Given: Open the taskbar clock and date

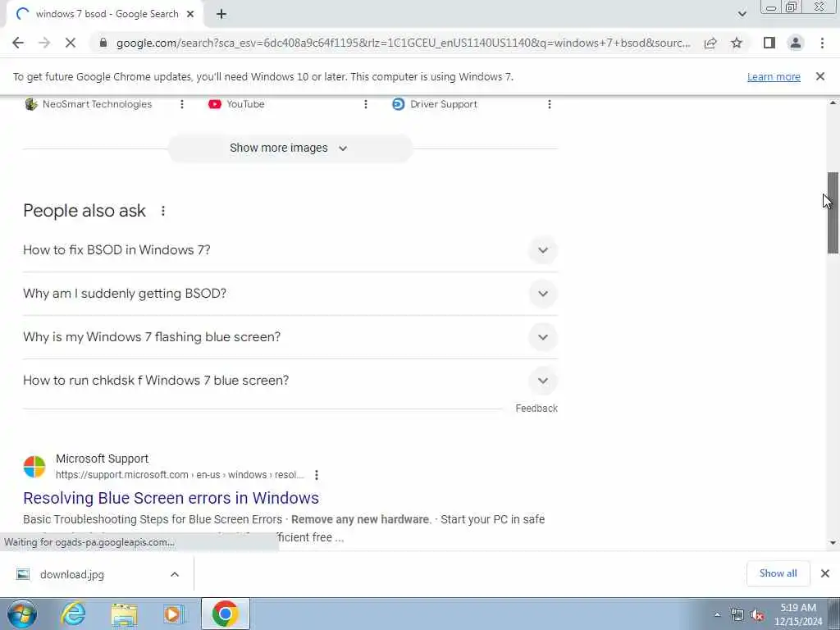Looking at the screenshot, I should coord(797,614).
